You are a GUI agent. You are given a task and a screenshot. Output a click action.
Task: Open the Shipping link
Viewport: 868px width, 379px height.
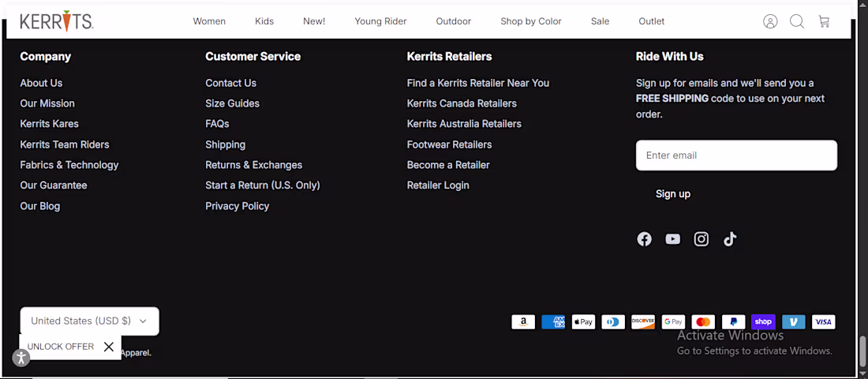226,144
